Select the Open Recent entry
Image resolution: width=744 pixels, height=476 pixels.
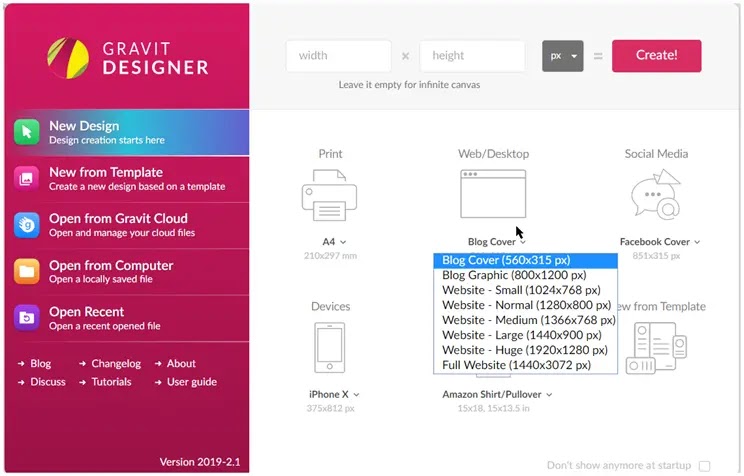127,318
